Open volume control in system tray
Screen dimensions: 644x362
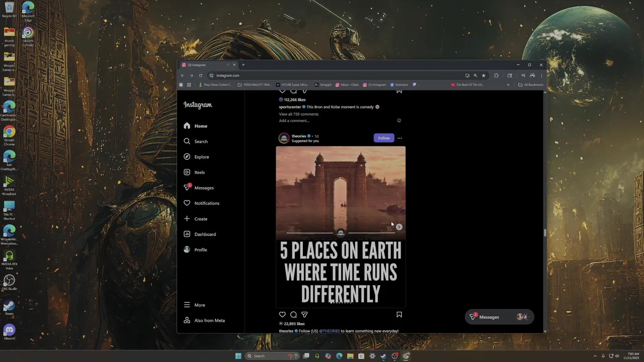pyautogui.click(x=617, y=356)
